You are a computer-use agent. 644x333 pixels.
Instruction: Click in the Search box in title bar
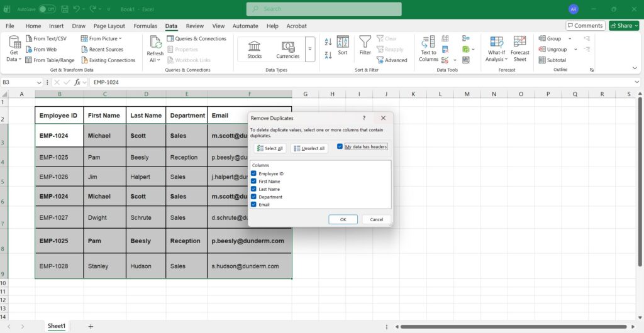pyautogui.click(x=324, y=9)
